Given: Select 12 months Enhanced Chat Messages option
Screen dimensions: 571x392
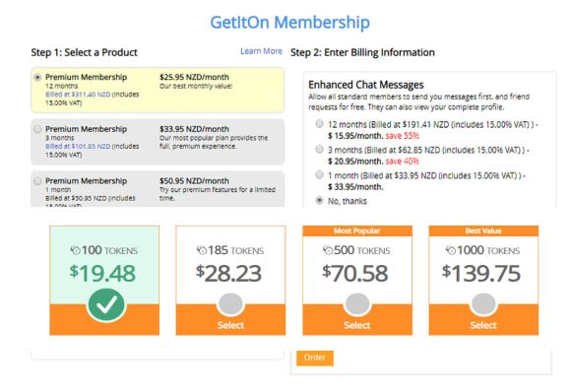Looking at the screenshot, I should (319, 124).
